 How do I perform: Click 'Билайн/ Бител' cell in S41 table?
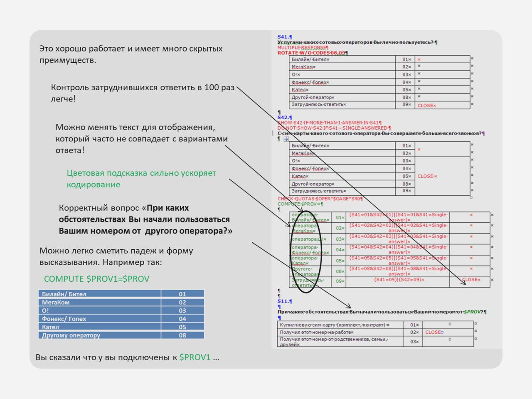(x=342, y=59)
